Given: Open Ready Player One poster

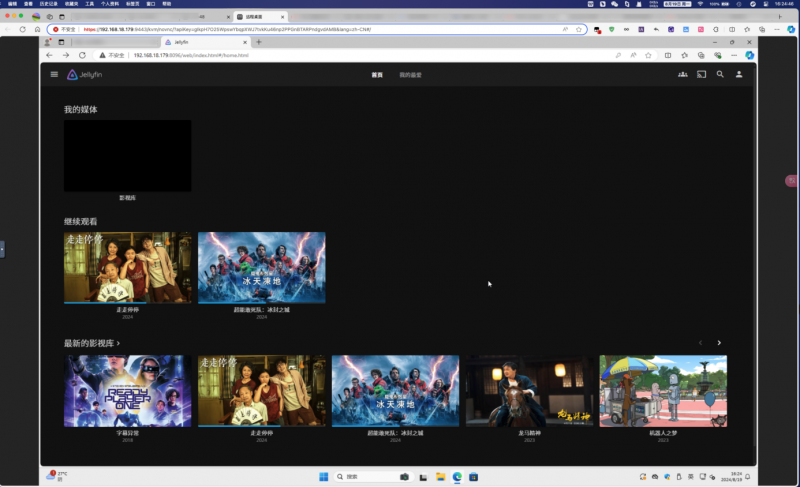Looking at the screenshot, I should point(127,390).
